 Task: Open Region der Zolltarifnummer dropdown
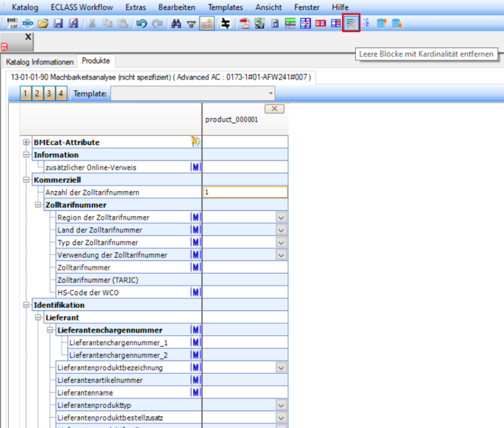tap(281, 218)
